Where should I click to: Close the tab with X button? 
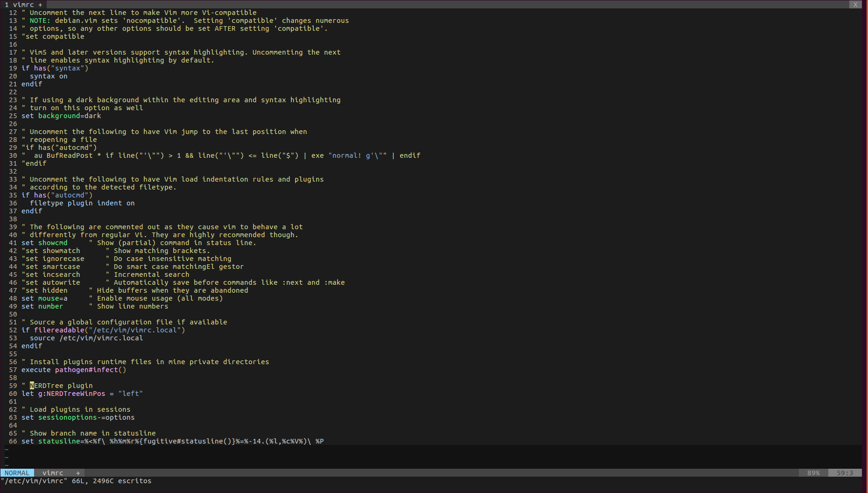tap(855, 5)
